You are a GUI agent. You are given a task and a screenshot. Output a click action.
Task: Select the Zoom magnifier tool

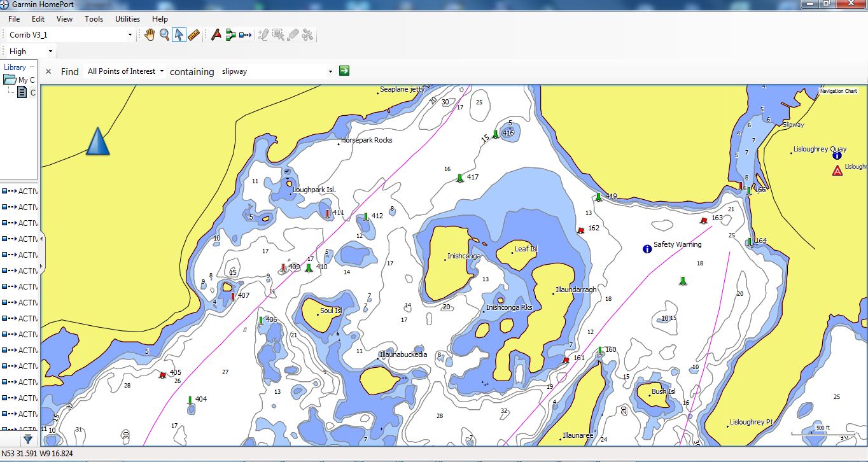164,34
